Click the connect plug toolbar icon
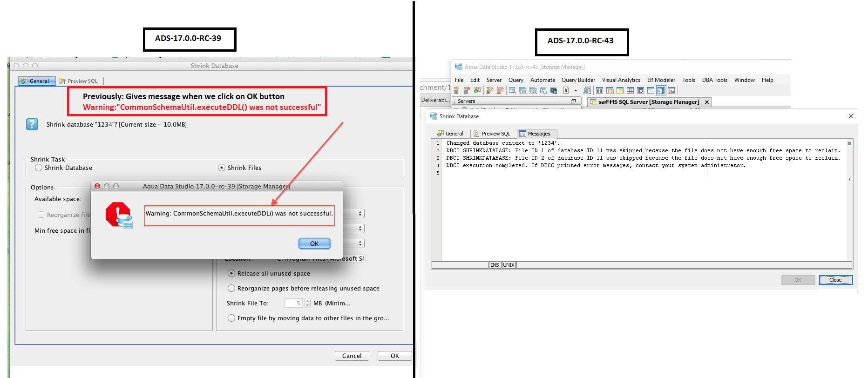This screenshot has width=868, height=378. tap(490, 90)
